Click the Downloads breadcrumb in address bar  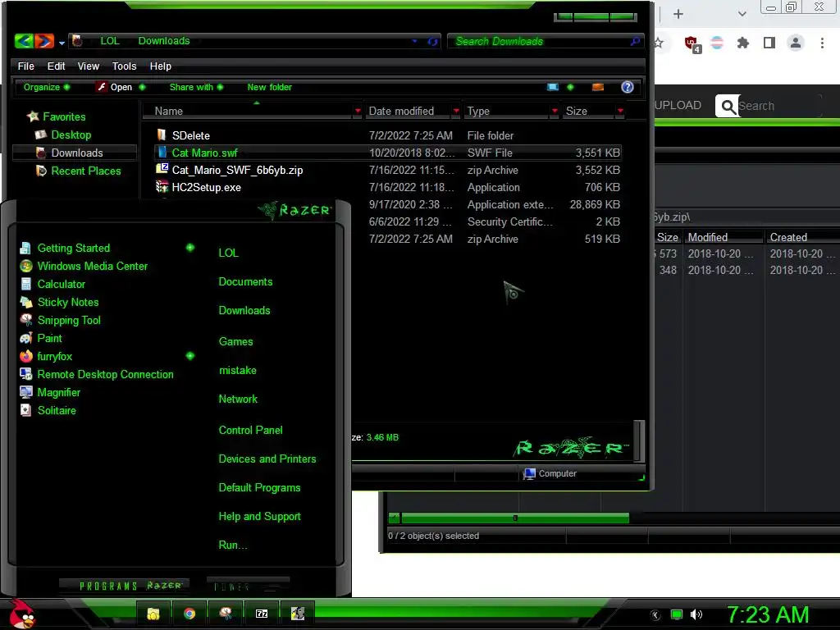click(x=164, y=41)
